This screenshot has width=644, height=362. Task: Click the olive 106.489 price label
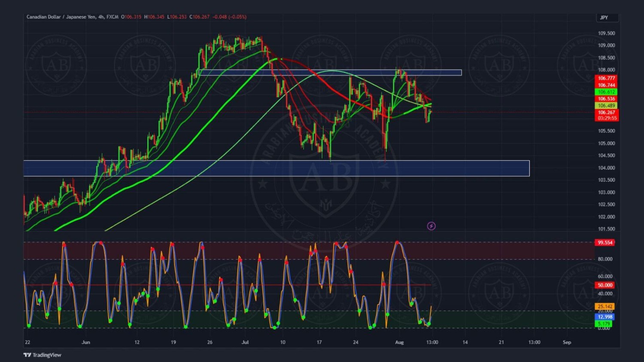coord(606,106)
